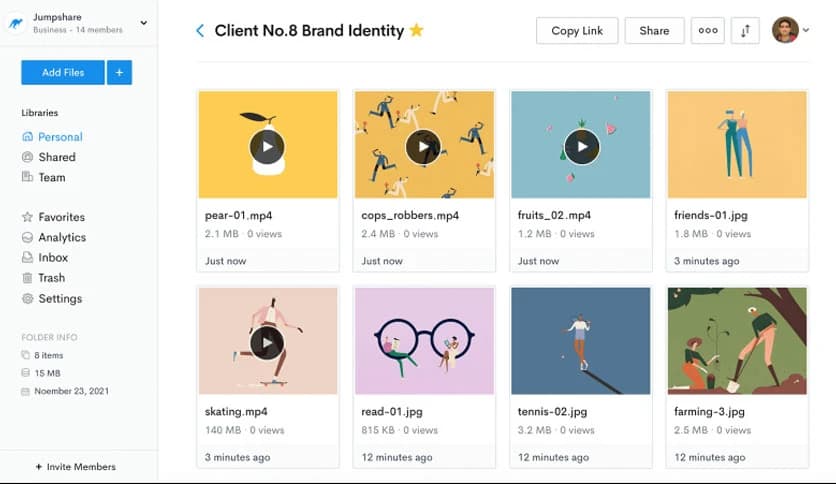Click the Share button
The image size is (836, 484).
(x=654, y=31)
